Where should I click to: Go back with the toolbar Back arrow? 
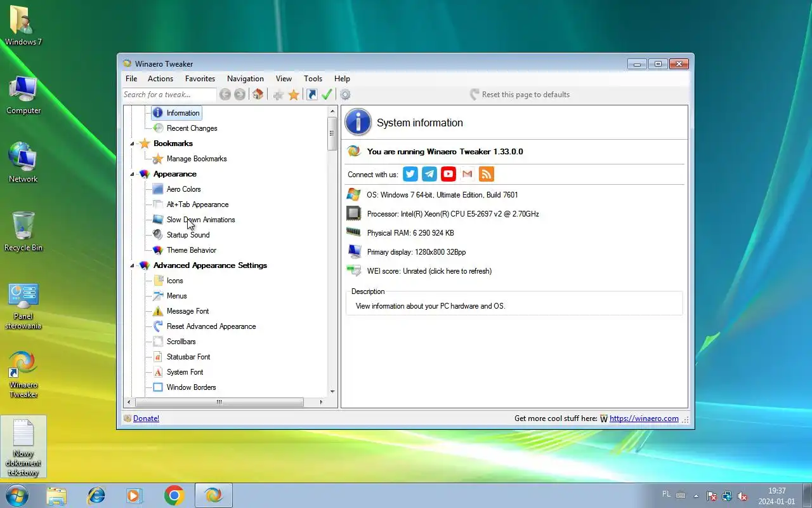(x=225, y=95)
